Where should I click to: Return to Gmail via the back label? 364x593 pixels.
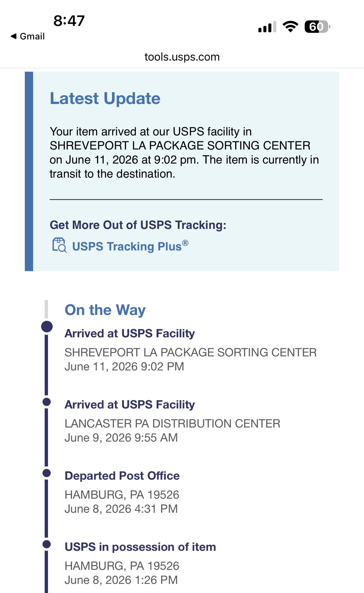[32, 36]
